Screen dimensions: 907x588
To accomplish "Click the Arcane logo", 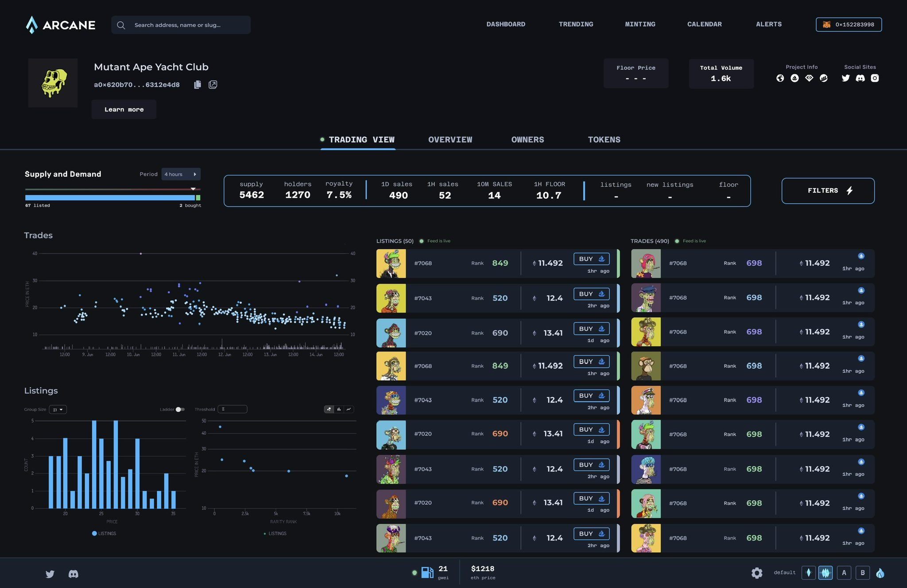I will point(61,25).
